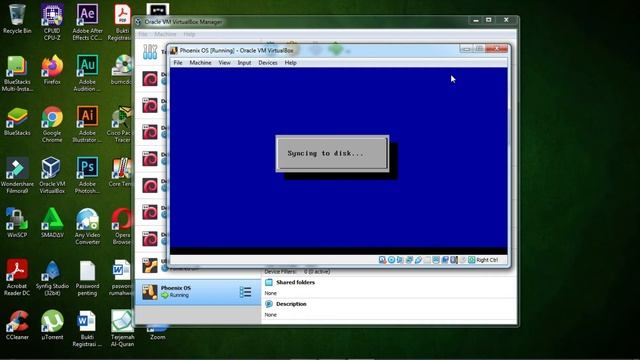Select Tools icon in VirtualBox Manager
The image size is (640, 360).
(x=150, y=52)
